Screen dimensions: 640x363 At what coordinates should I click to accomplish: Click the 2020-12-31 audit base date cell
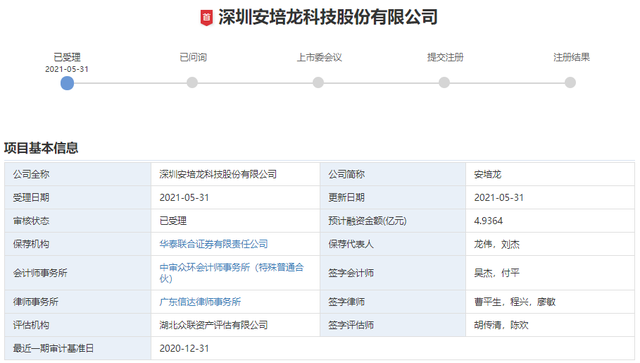(x=393, y=348)
